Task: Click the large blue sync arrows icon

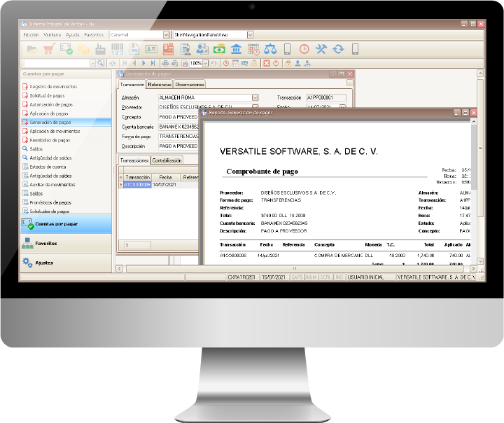Action: coord(338,49)
